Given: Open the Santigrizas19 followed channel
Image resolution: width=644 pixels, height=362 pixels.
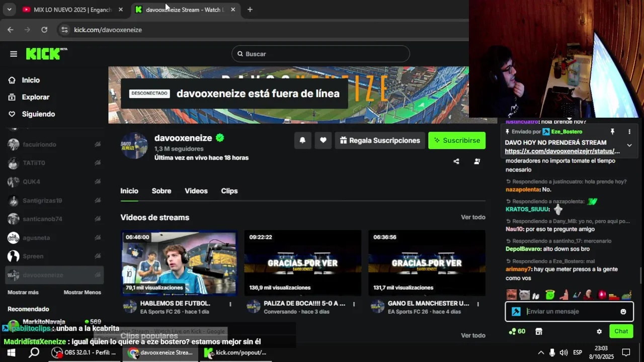Looking at the screenshot, I should pyautogui.click(x=54, y=201).
